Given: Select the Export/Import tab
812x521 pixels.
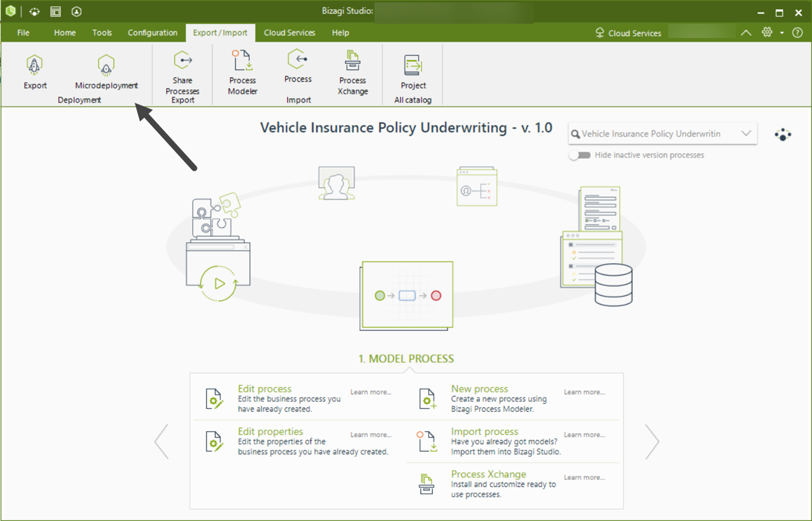Looking at the screenshot, I should click(221, 33).
